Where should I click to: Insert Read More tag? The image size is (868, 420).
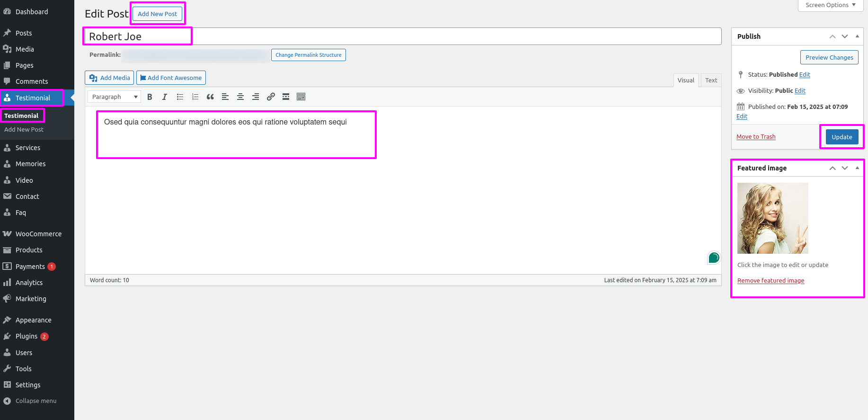286,97
